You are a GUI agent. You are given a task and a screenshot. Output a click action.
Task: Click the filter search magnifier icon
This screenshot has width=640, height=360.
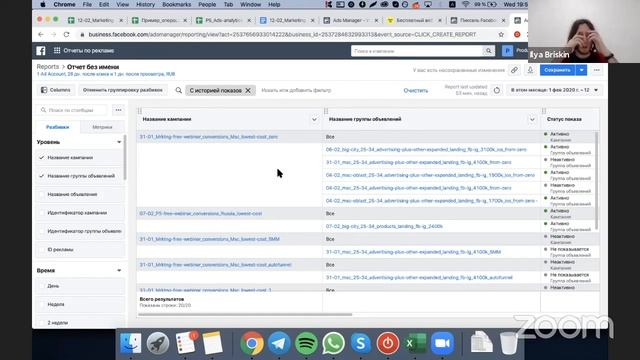178,90
